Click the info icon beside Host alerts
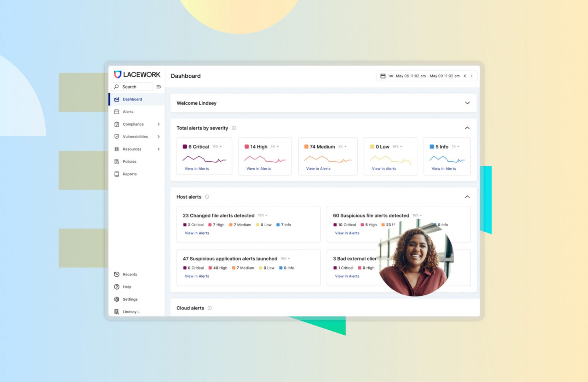The width and height of the screenshot is (588, 382). pyautogui.click(x=207, y=197)
